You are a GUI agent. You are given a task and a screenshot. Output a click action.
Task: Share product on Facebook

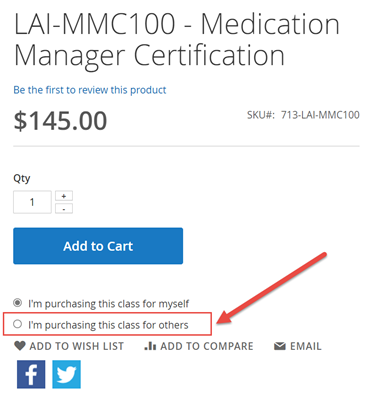(31, 374)
